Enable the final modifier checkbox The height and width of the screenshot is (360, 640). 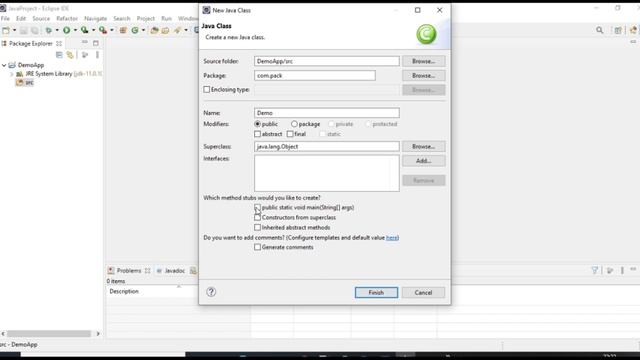click(x=290, y=134)
